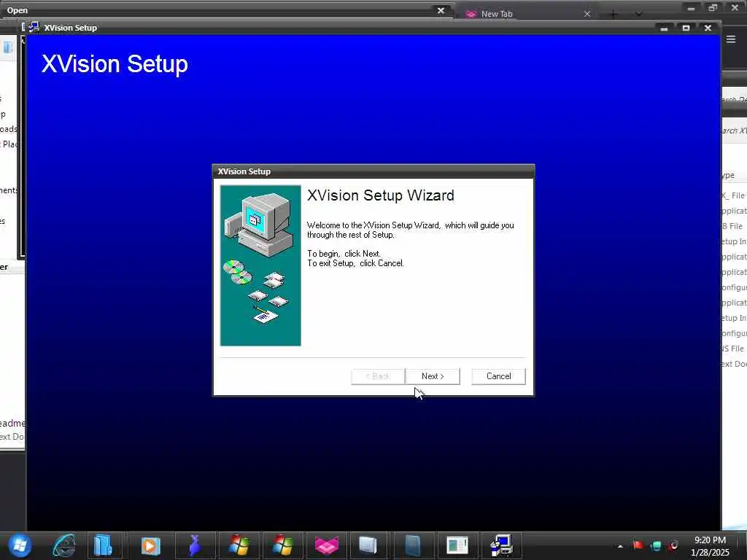Click the purple vase taskbar icon
747x560 pixels.
pos(194,545)
